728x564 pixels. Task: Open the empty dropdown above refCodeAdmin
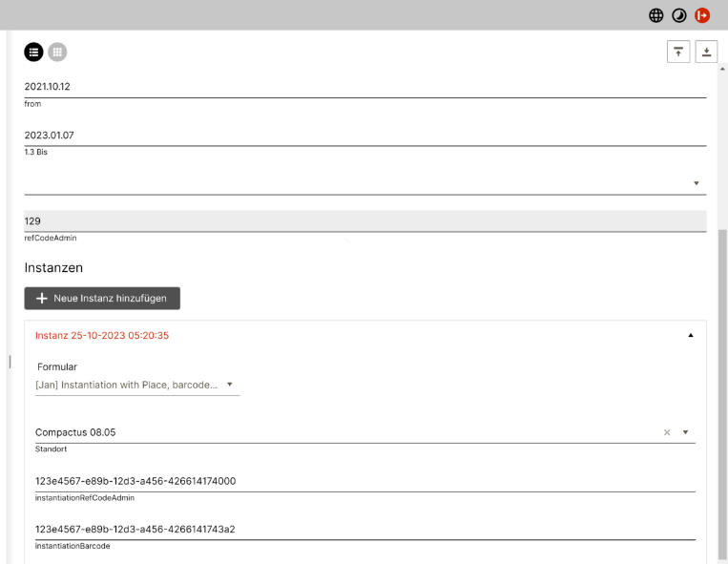point(364,183)
